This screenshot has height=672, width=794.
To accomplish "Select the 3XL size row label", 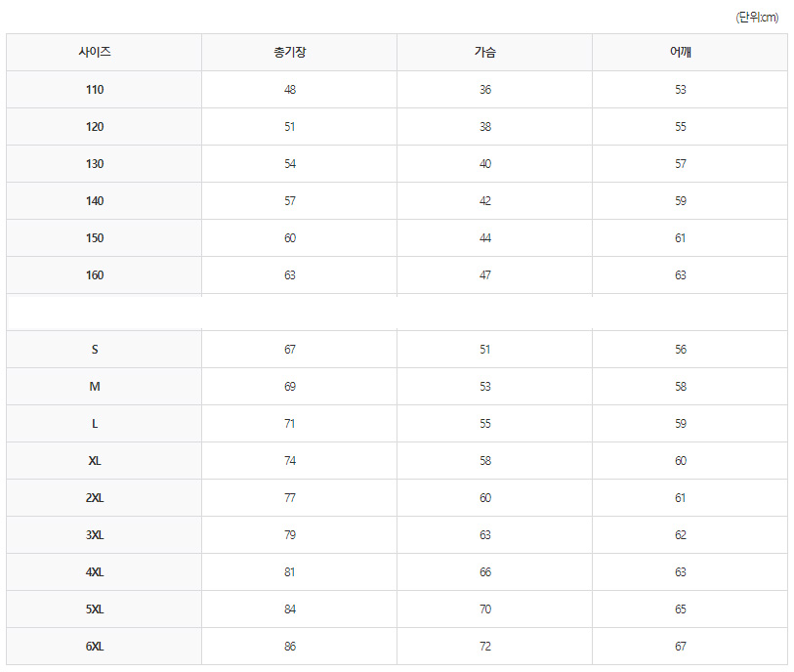I will pos(95,535).
